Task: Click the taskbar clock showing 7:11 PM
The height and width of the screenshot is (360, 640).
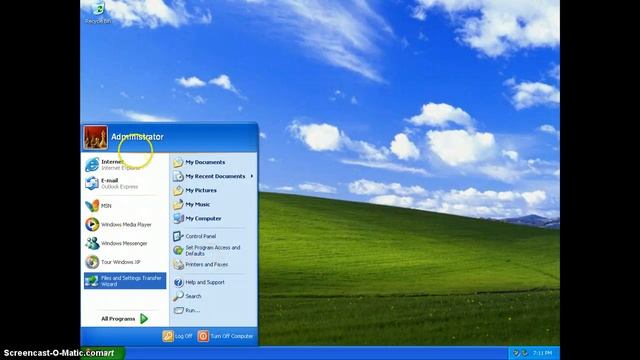Action: [x=542, y=353]
